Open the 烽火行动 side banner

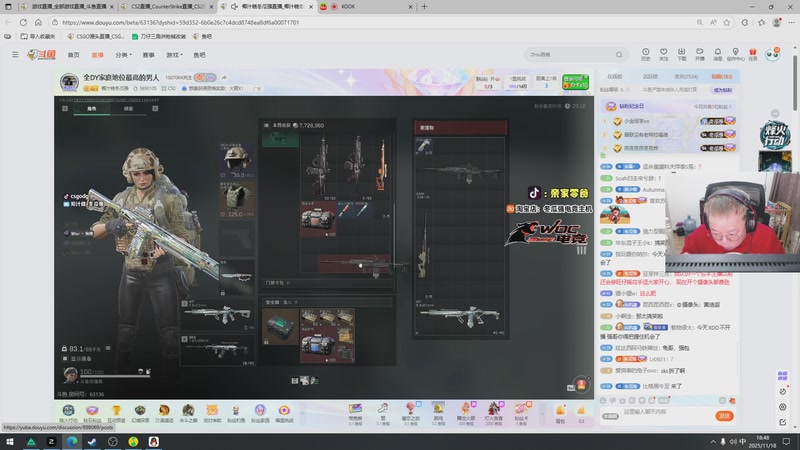click(x=774, y=136)
